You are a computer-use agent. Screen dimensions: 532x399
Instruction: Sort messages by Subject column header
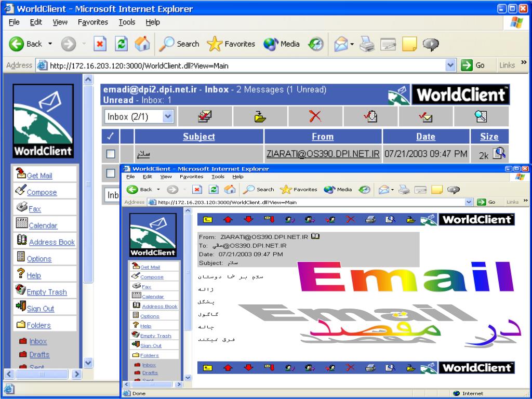199,137
